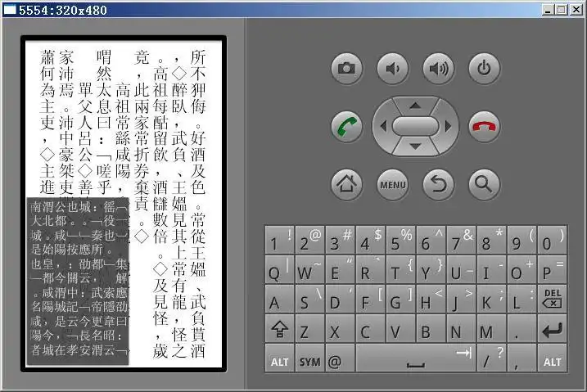The width and height of the screenshot is (587, 392).
Task: Click the right ALT key
Action: [553, 358]
